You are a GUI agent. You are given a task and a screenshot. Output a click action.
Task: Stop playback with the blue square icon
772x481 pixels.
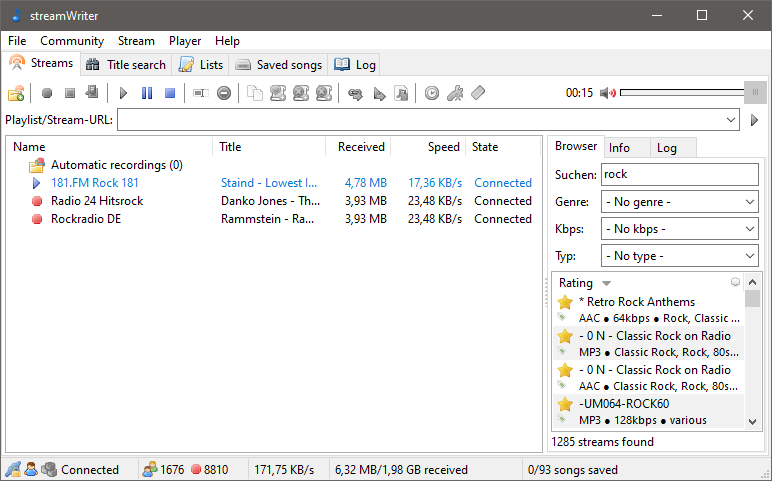click(170, 93)
